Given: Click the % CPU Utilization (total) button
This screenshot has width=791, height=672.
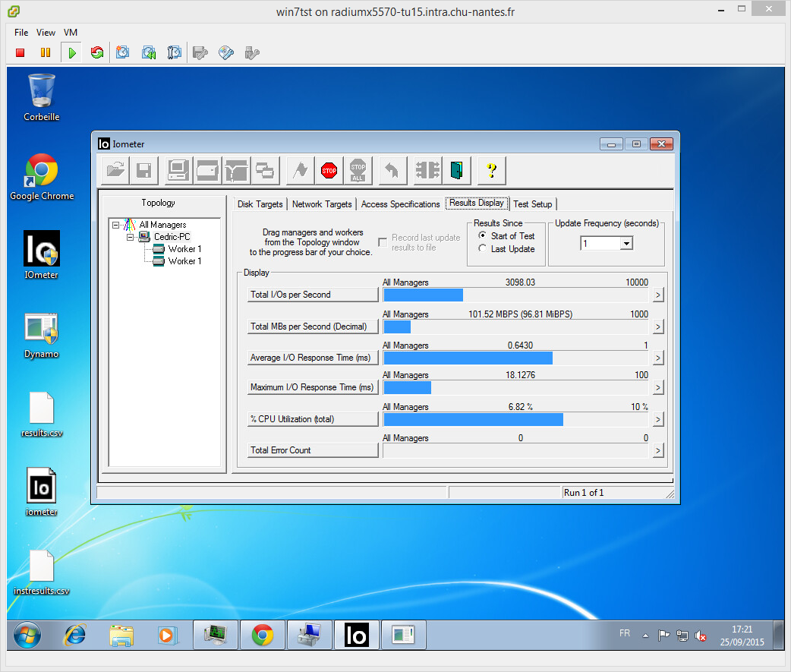Looking at the screenshot, I should pyautogui.click(x=312, y=419).
